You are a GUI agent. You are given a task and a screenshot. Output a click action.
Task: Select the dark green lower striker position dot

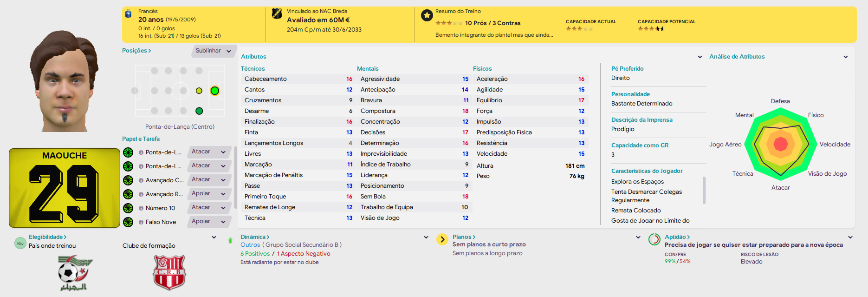(x=199, y=111)
